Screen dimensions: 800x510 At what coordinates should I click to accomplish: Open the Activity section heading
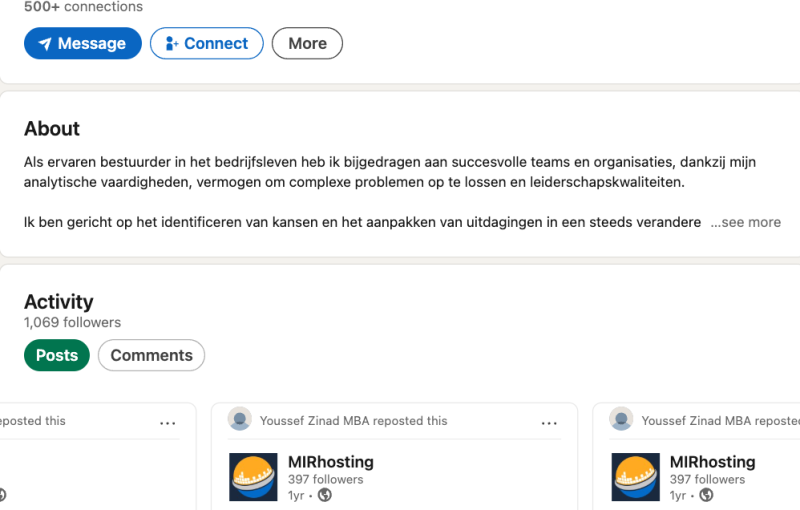tap(59, 302)
